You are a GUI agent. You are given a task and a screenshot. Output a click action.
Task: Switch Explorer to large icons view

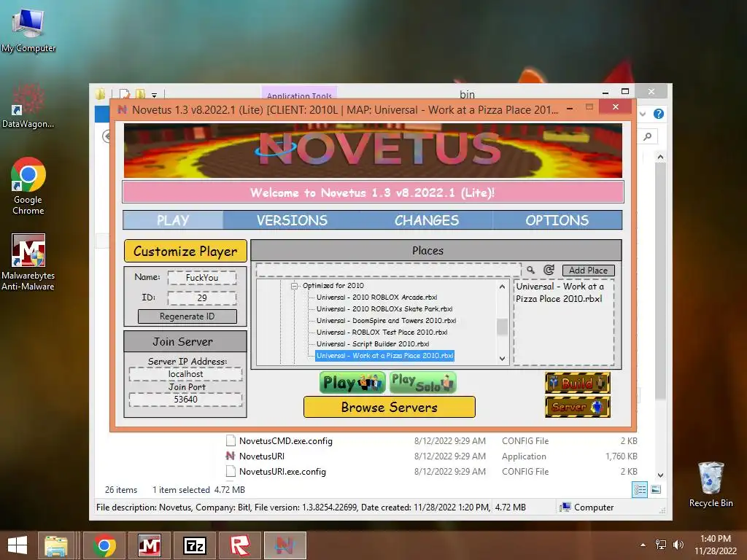pyautogui.click(x=656, y=489)
